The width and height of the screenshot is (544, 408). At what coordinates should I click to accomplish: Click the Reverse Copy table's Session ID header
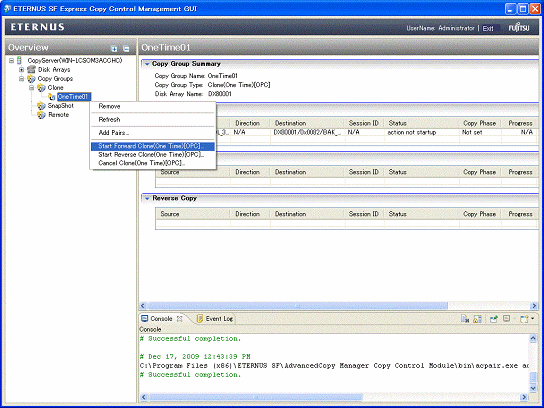[364, 214]
